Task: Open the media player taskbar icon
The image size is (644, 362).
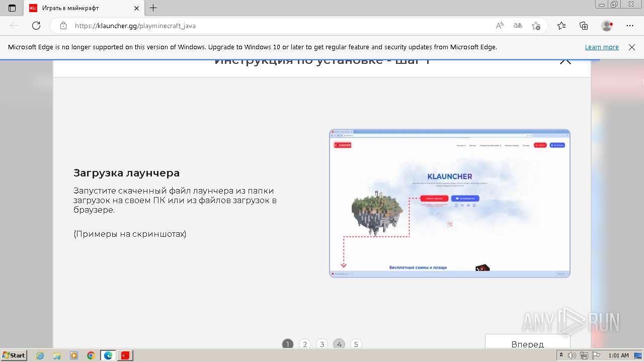Action: [x=74, y=355]
